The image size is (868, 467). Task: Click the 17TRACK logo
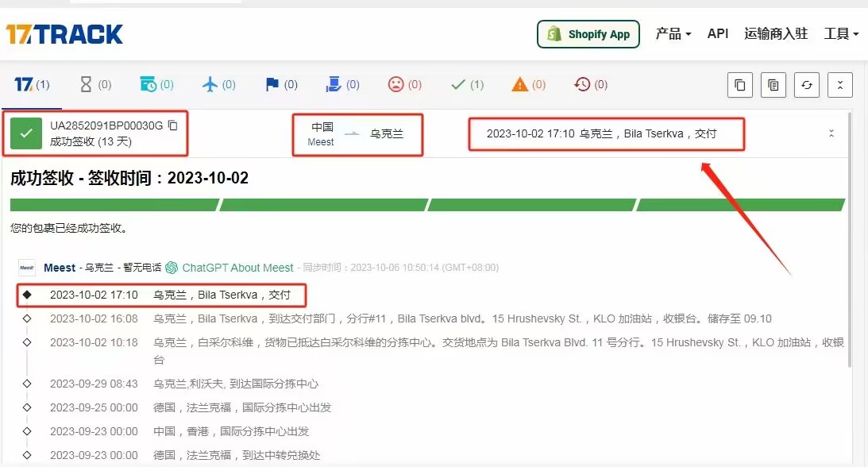click(64, 34)
